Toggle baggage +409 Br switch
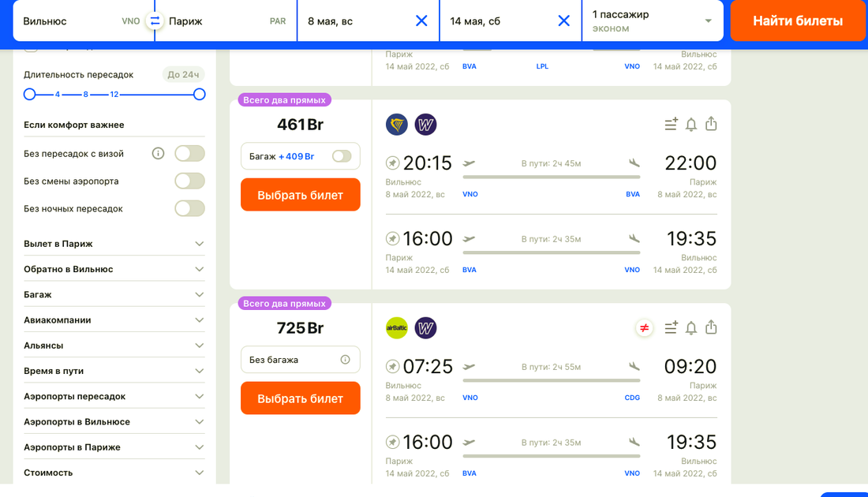868x497 pixels. [342, 156]
